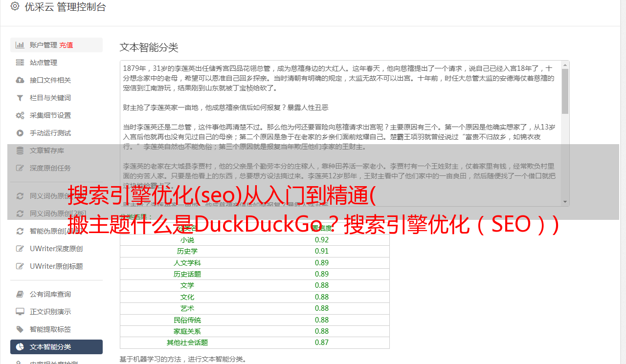Click the 民俗传统 category cell
This screenshot has height=364, width=626.
pos(187,320)
